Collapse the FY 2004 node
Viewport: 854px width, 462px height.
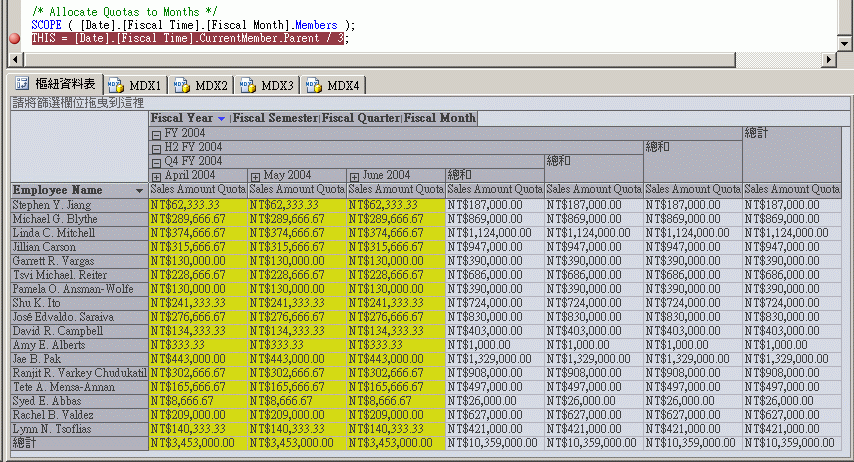point(156,135)
